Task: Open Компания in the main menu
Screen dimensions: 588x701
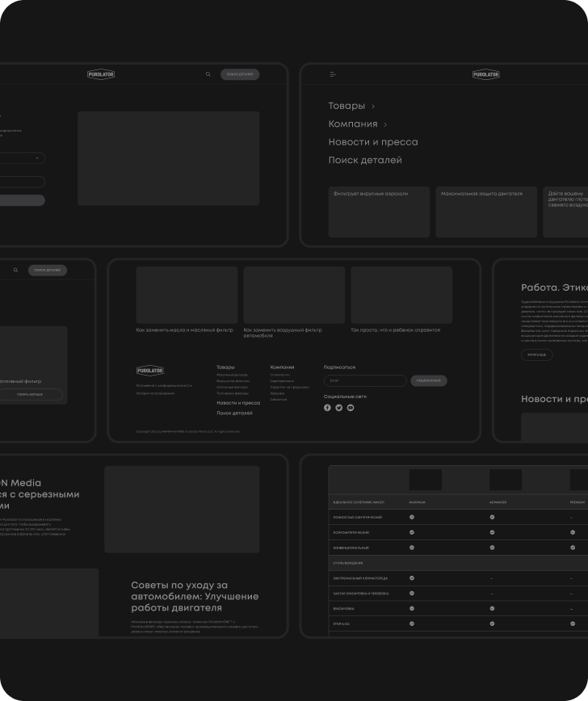Action: click(353, 124)
